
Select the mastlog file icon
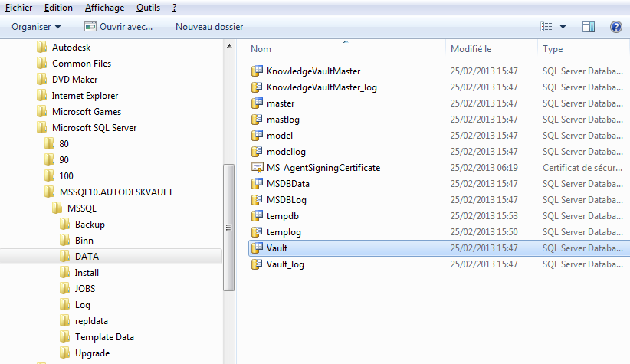[258, 120]
